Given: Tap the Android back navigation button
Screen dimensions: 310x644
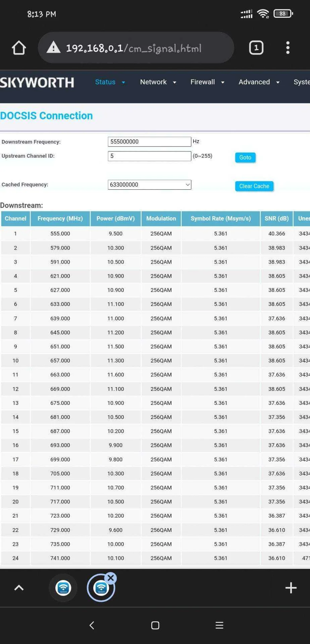Looking at the screenshot, I should click(x=92, y=625).
